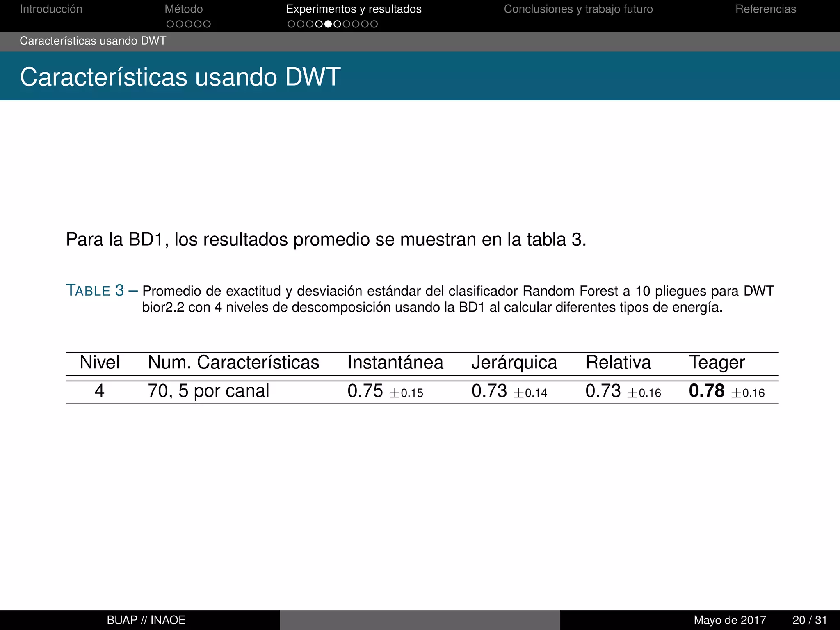Click the slide title Características usando DWT
The height and width of the screenshot is (630, 840).
coord(180,77)
